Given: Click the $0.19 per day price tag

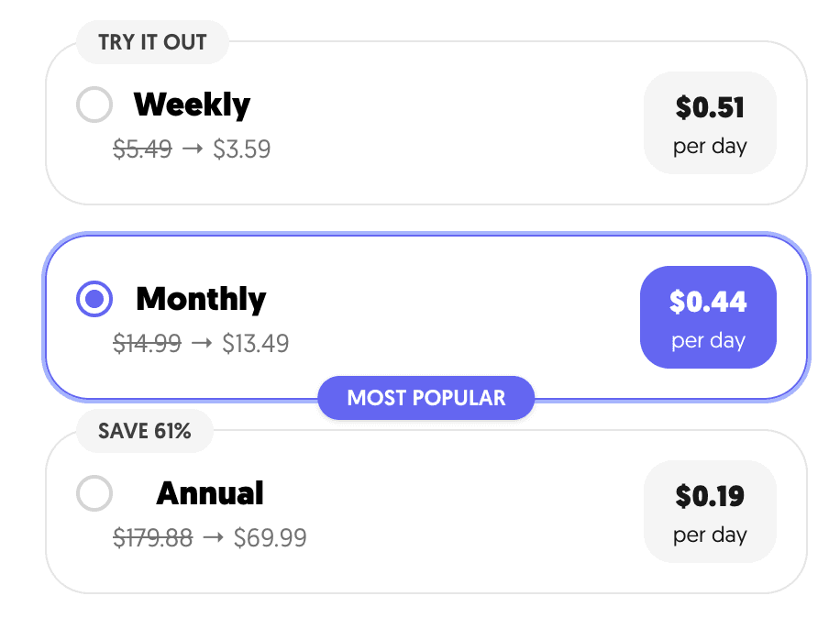Looking at the screenshot, I should pos(710,511).
